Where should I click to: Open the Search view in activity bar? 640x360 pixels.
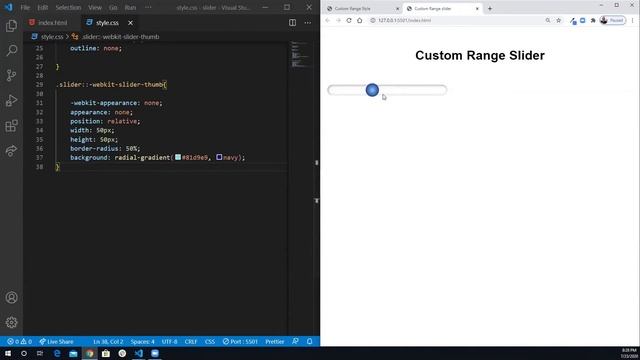(11, 51)
